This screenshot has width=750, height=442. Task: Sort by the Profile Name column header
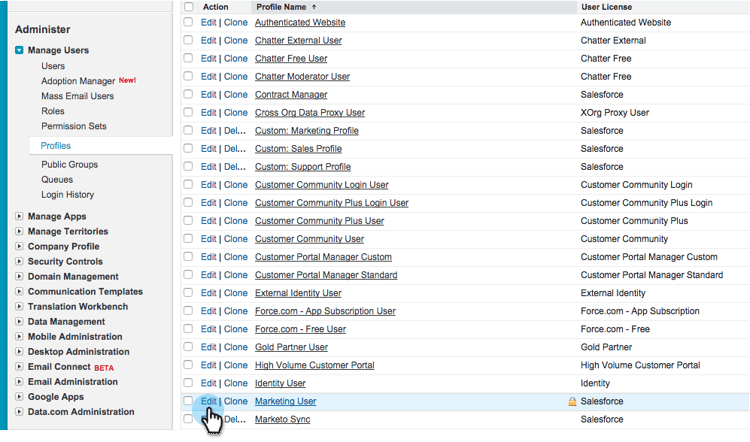[281, 7]
